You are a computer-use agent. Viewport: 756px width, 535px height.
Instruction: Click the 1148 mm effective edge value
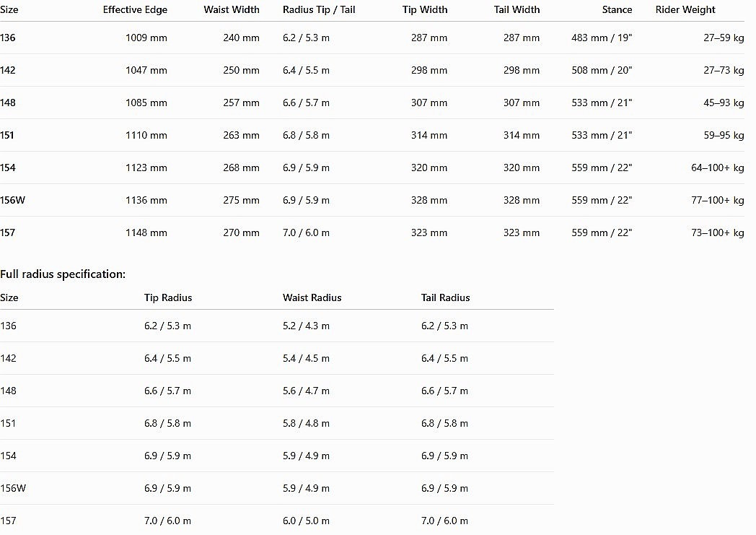[146, 232]
